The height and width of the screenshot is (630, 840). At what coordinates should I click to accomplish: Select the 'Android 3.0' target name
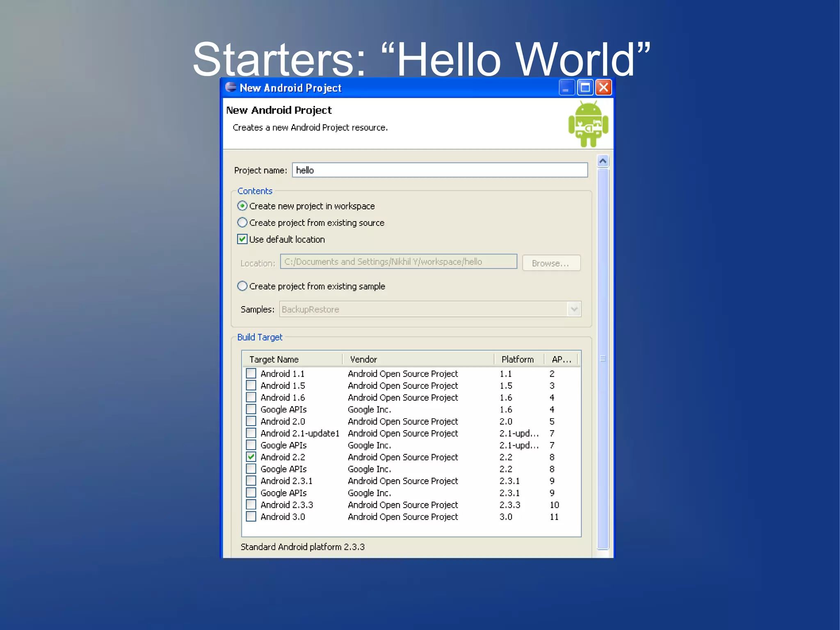[x=283, y=517]
